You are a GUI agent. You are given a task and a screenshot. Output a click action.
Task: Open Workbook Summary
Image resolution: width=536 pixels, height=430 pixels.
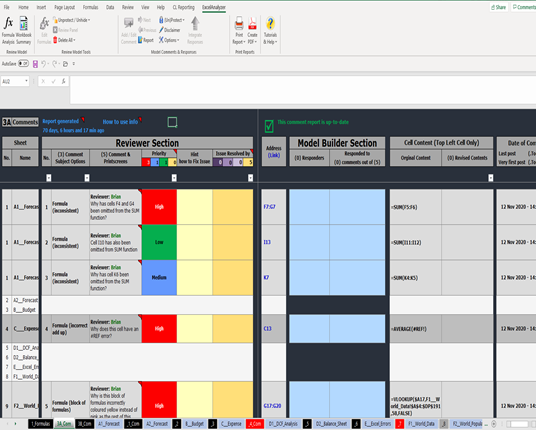tap(23, 31)
